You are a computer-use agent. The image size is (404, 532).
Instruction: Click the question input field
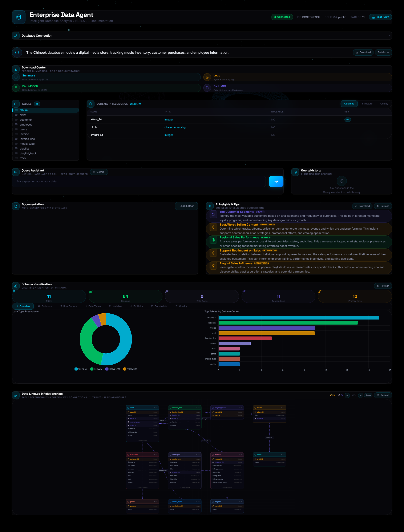pyautogui.click(x=139, y=182)
